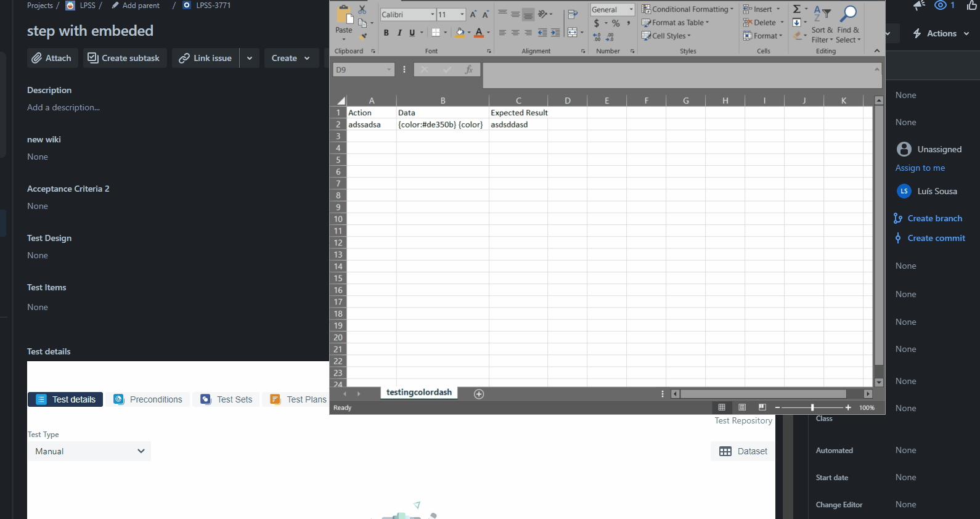Viewport: 980px width, 519px height.
Task: Open the Calibri font name dropdown
Action: coord(433,14)
